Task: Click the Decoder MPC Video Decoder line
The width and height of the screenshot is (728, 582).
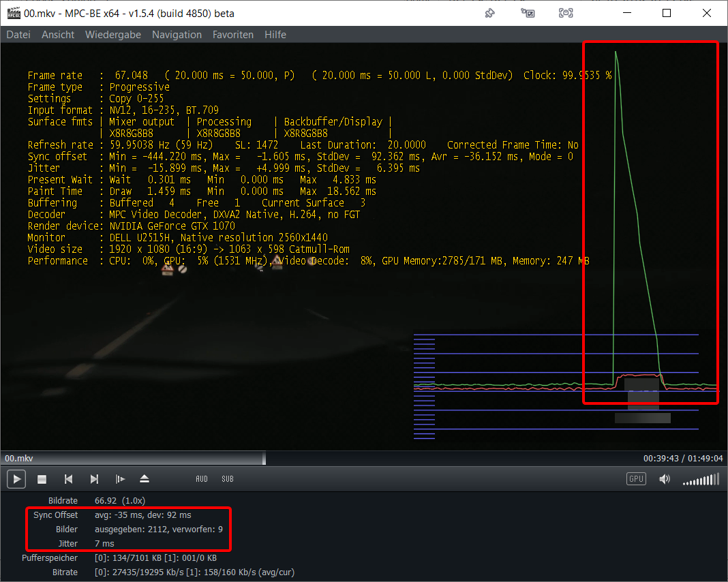Action: pos(194,215)
